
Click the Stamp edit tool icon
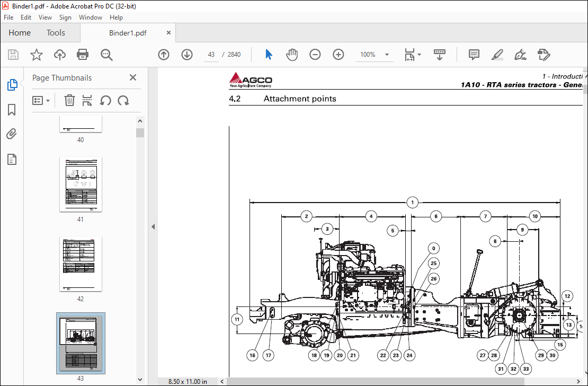tap(544, 55)
